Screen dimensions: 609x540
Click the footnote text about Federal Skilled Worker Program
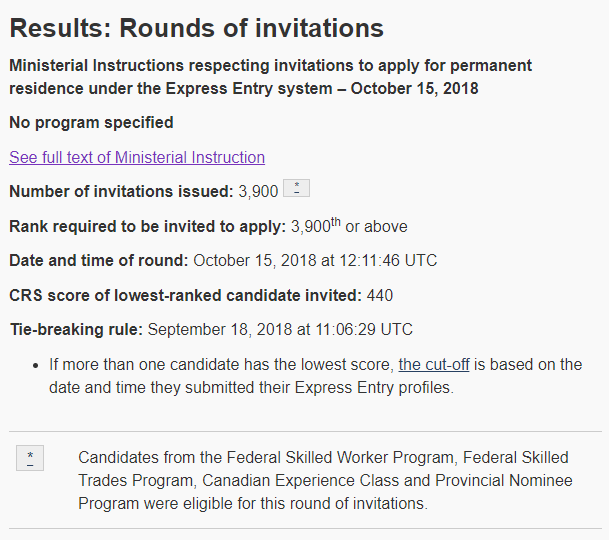tap(323, 458)
